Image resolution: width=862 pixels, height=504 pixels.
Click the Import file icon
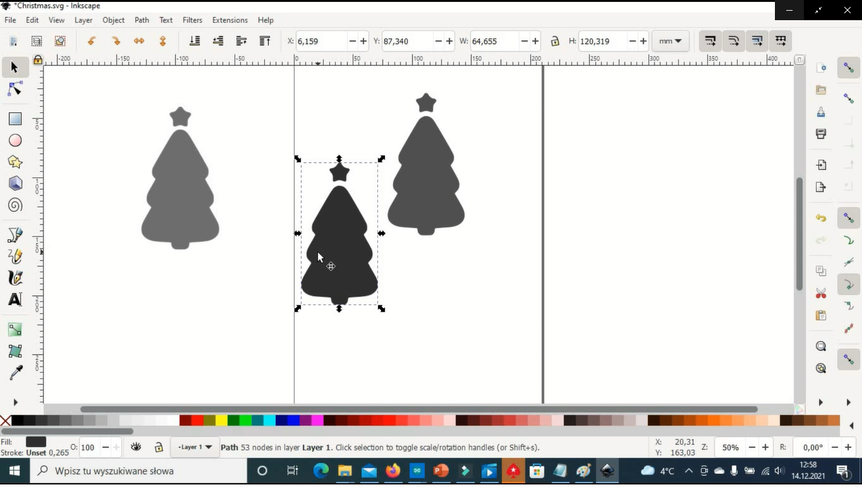tap(820, 165)
